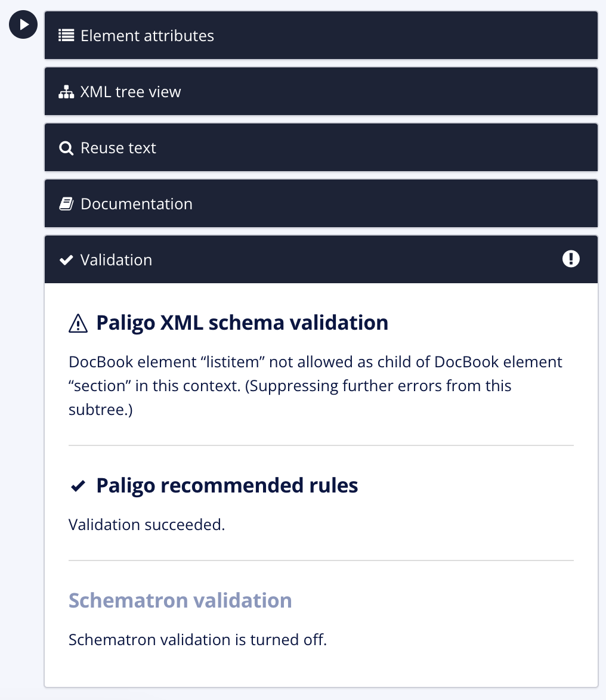606x700 pixels.
Task: Click the warning triangle beside Paligo XML schema validation
Action: tap(77, 323)
